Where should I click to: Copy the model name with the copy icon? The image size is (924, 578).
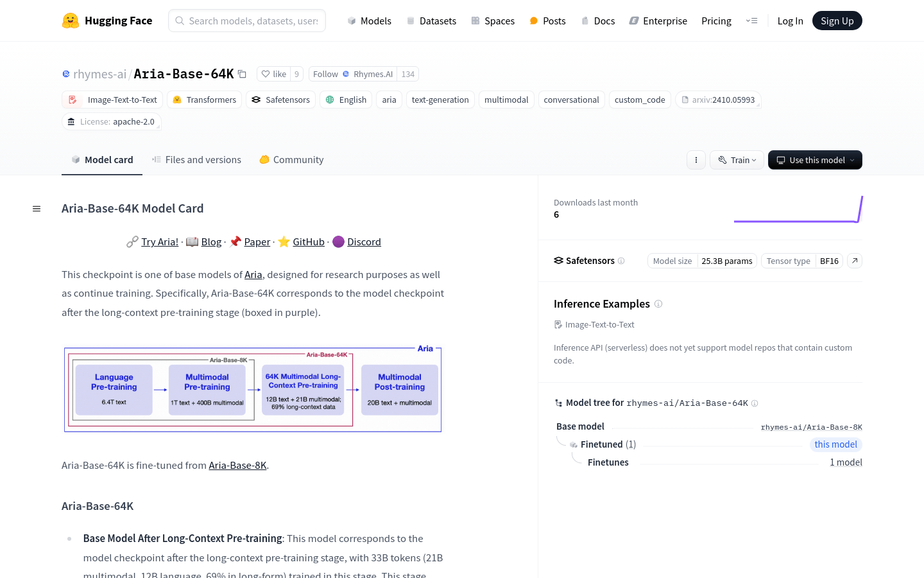click(x=242, y=74)
